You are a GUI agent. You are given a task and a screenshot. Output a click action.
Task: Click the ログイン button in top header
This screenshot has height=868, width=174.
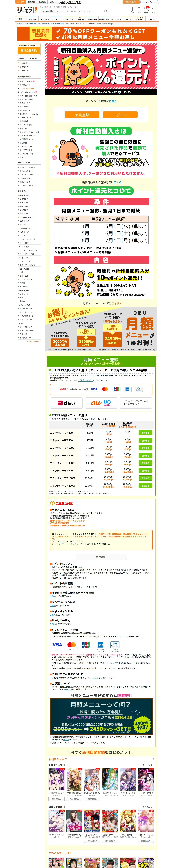click(149, 2)
